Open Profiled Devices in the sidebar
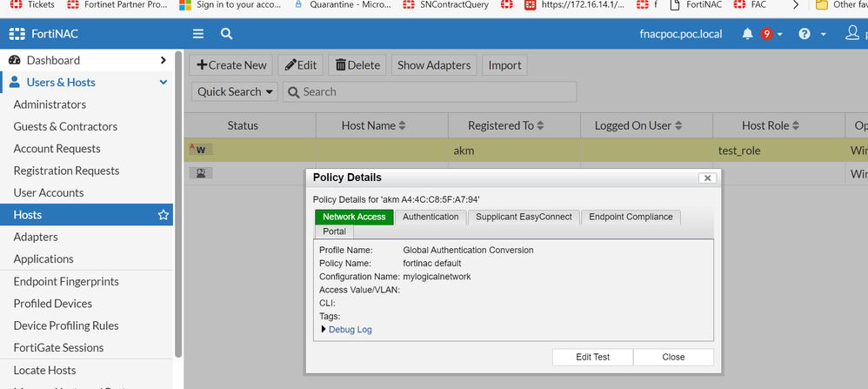This screenshot has height=389, width=868. 52,304
